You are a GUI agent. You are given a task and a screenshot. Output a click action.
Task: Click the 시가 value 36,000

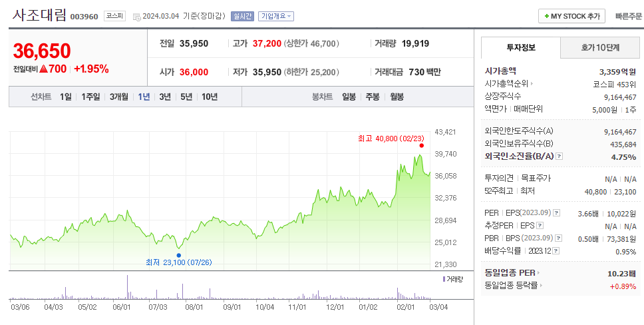click(194, 72)
